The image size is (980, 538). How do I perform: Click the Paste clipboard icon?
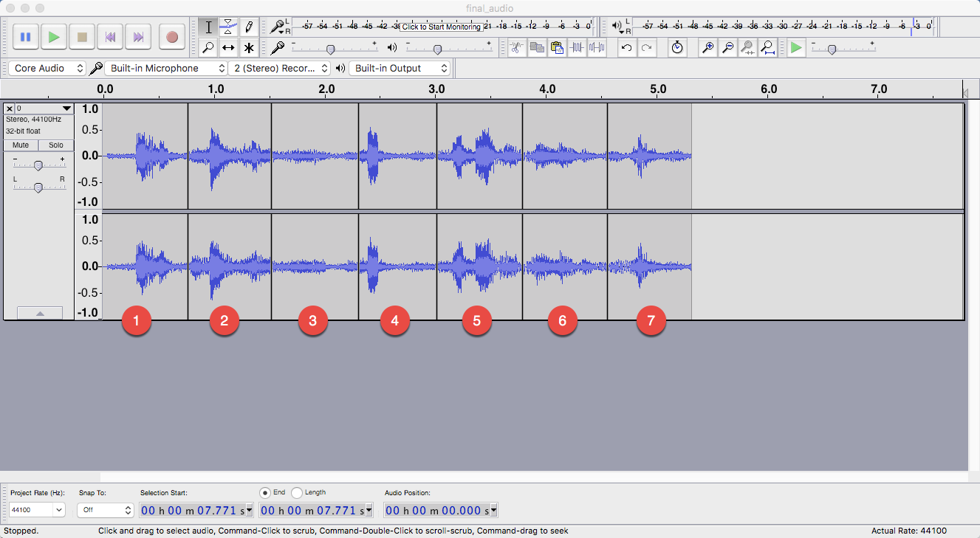(557, 48)
